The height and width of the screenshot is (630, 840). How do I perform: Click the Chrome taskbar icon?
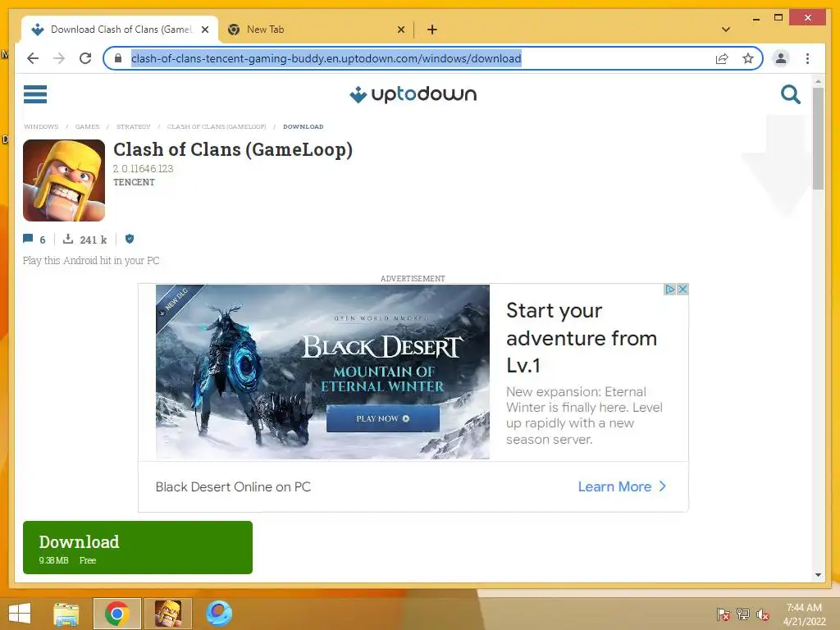(x=116, y=614)
